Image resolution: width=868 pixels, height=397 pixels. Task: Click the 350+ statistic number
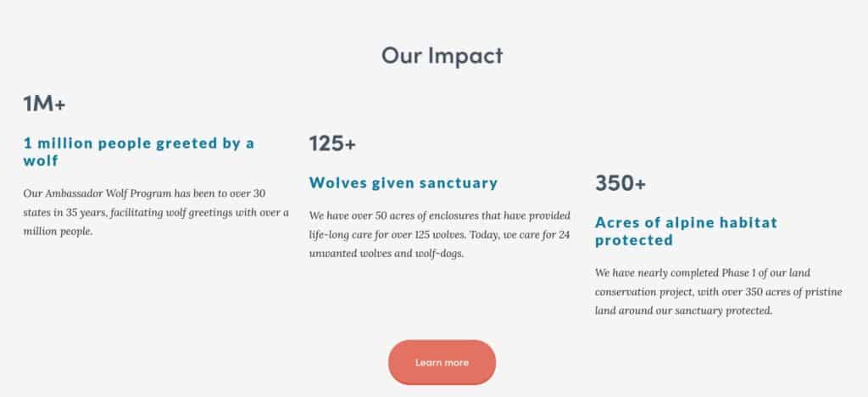tap(620, 183)
